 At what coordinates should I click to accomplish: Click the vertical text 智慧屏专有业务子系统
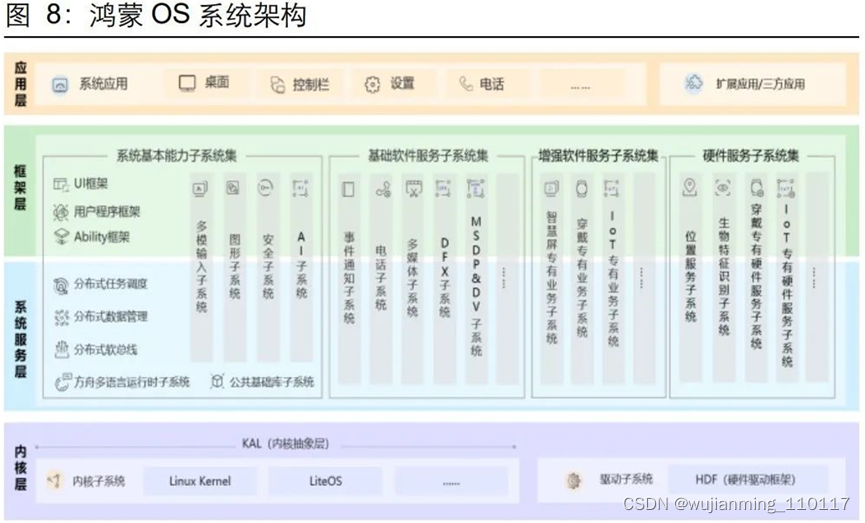pyautogui.click(x=552, y=277)
